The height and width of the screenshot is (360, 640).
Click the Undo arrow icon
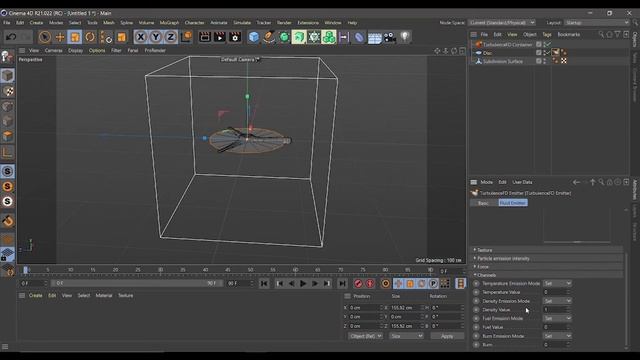click(x=11, y=37)
